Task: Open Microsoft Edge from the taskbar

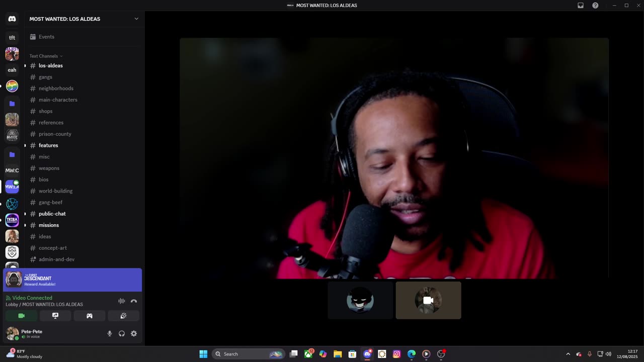Action: pos(412,354)
